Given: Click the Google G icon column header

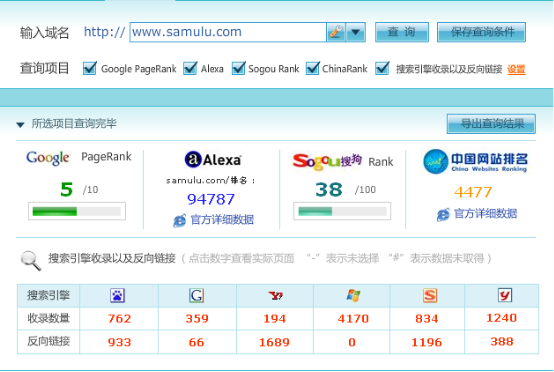Looking at the screenshot, I should (x=196, y=295).
